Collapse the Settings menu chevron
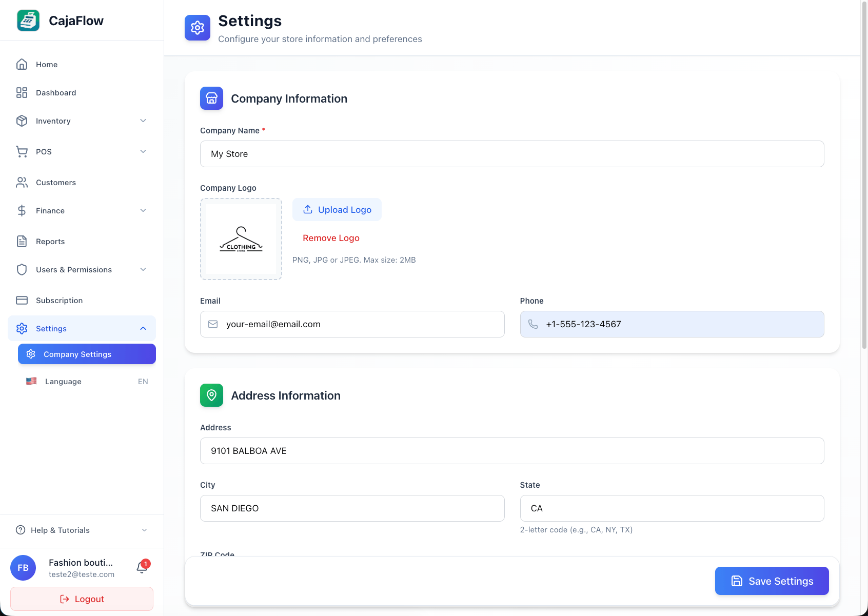Image resolution: width=868 pixels, height=616 pixels. click(x=143, y=328)
